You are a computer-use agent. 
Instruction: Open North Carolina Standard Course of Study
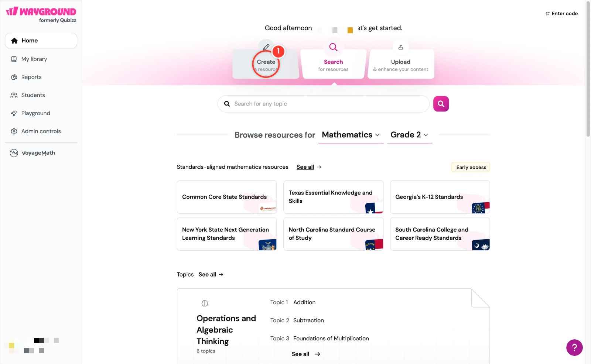[333, 234]
